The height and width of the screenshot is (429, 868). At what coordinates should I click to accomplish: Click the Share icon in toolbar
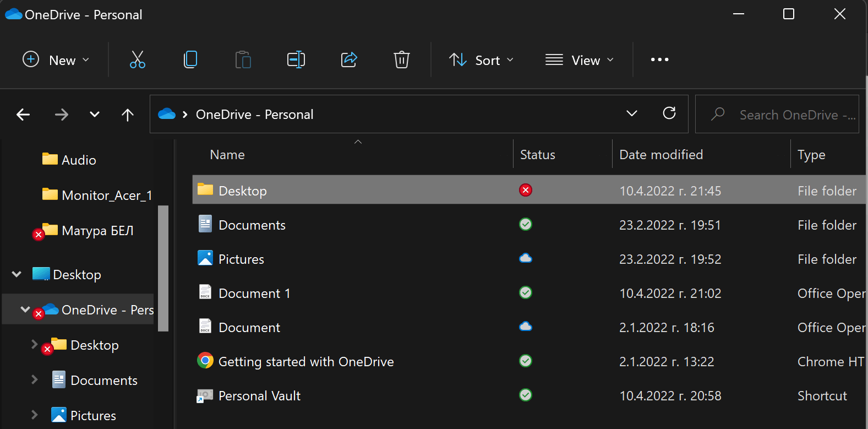pyautogui.click(x=349, y=59)
